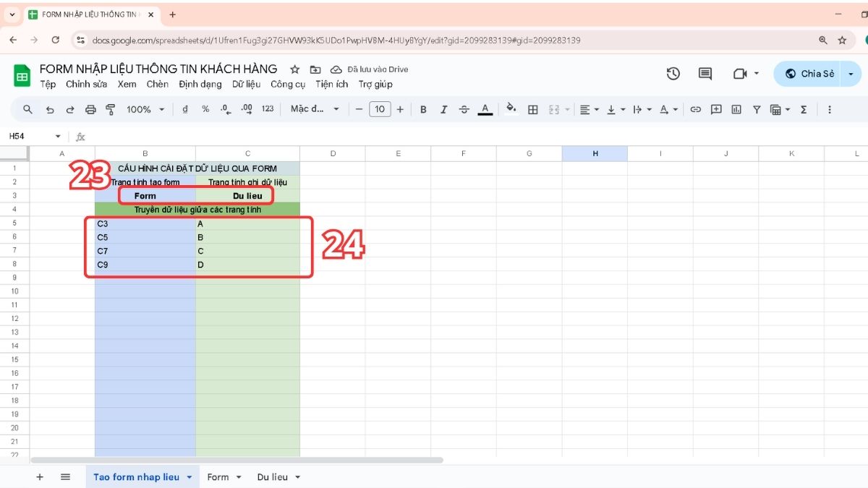
Task: Toggle bold formatting
Action: pos(423,109)
